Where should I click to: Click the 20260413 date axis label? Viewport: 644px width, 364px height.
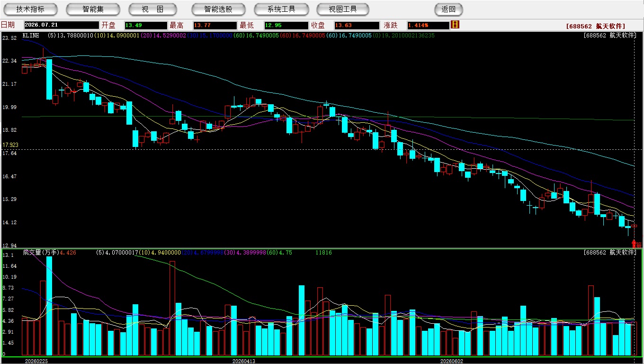tap(243, 361)
